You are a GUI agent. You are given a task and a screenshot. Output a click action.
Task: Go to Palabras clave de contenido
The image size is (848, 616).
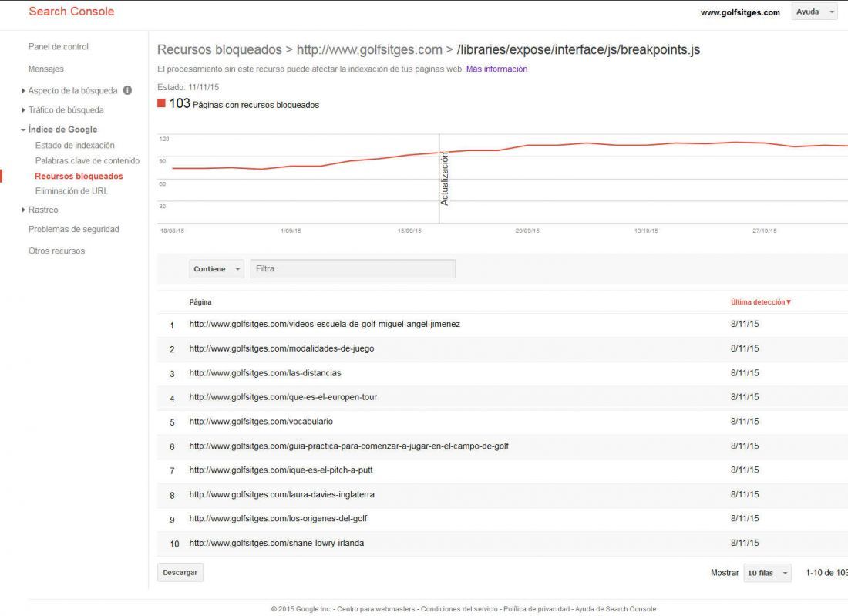click(87, 160)
